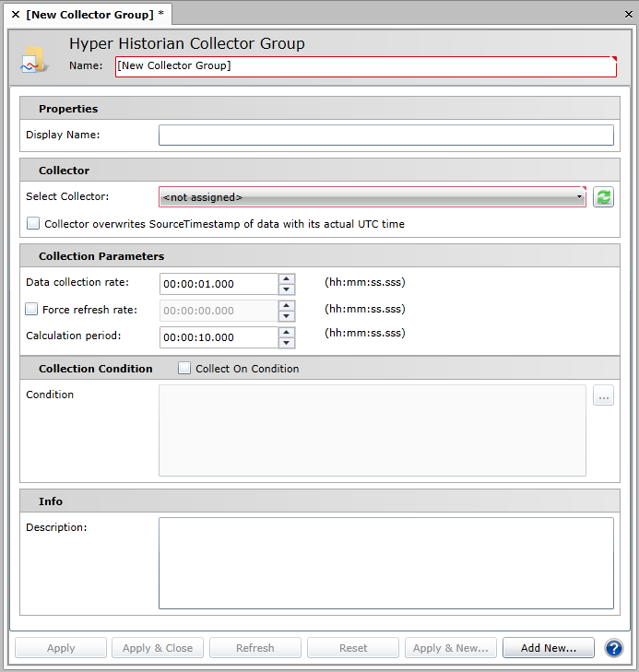
Task: Select the [New Collector Group] tab
Action: (91, 15)
